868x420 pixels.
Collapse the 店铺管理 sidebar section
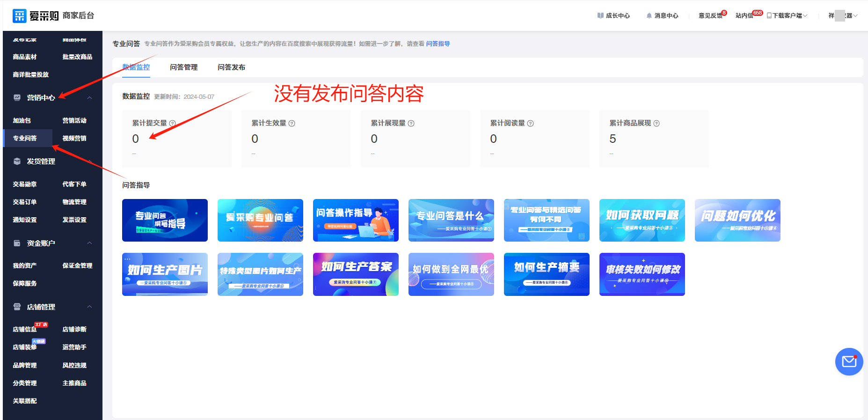point(89,307)
